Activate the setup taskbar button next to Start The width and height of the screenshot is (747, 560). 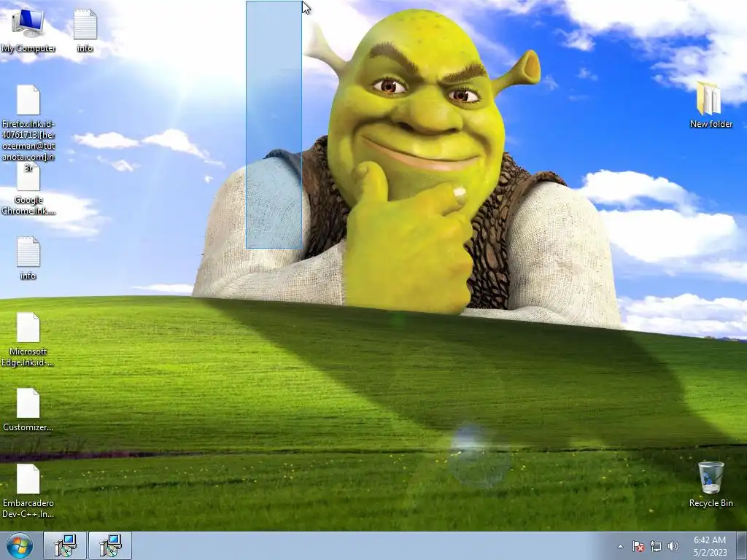point(65,545)
